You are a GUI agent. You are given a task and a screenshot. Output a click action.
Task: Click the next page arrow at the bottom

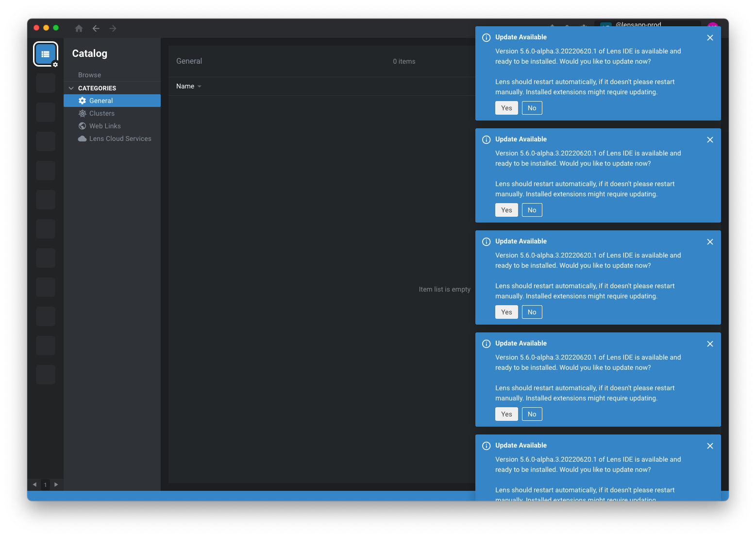coord(56,485)
